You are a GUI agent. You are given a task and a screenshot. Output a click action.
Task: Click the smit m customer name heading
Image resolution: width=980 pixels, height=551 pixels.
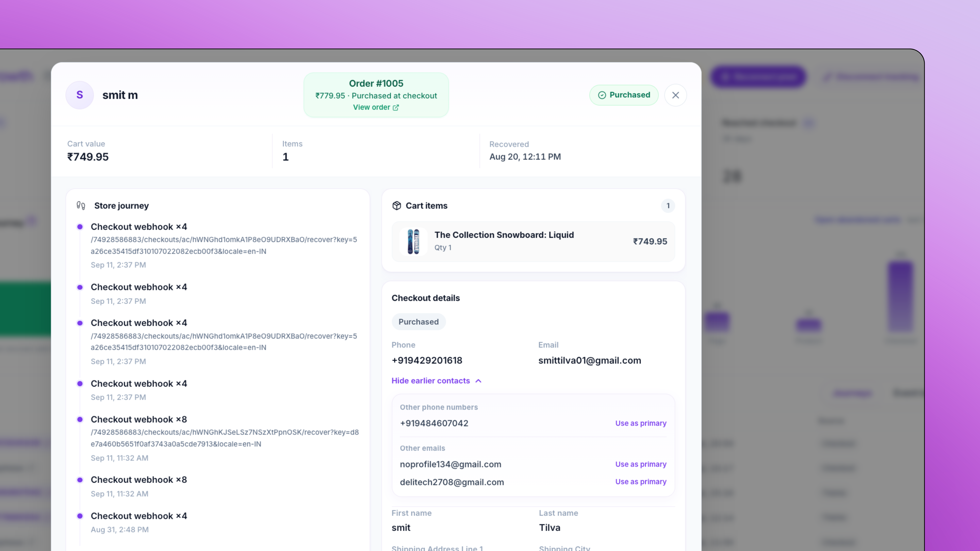coord(120,95)
